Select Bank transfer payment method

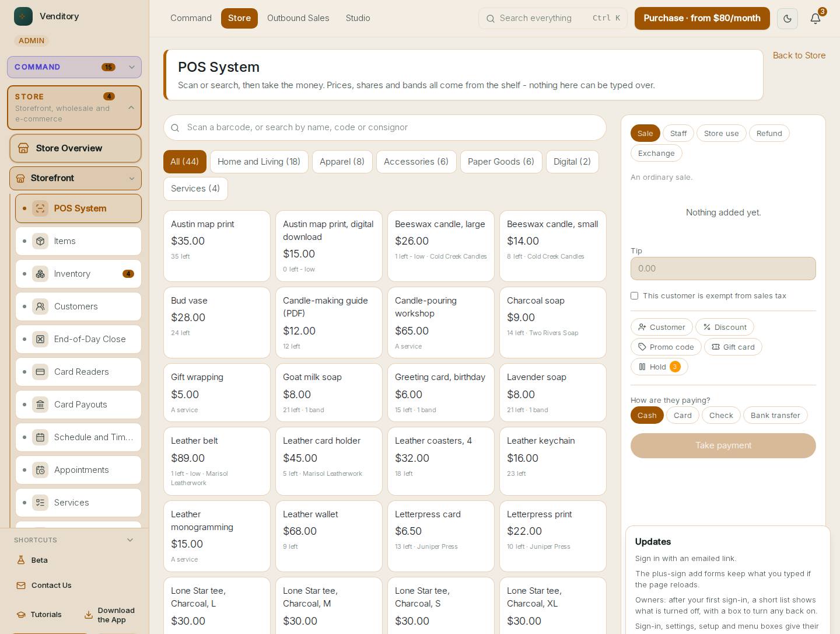(775, 415)
